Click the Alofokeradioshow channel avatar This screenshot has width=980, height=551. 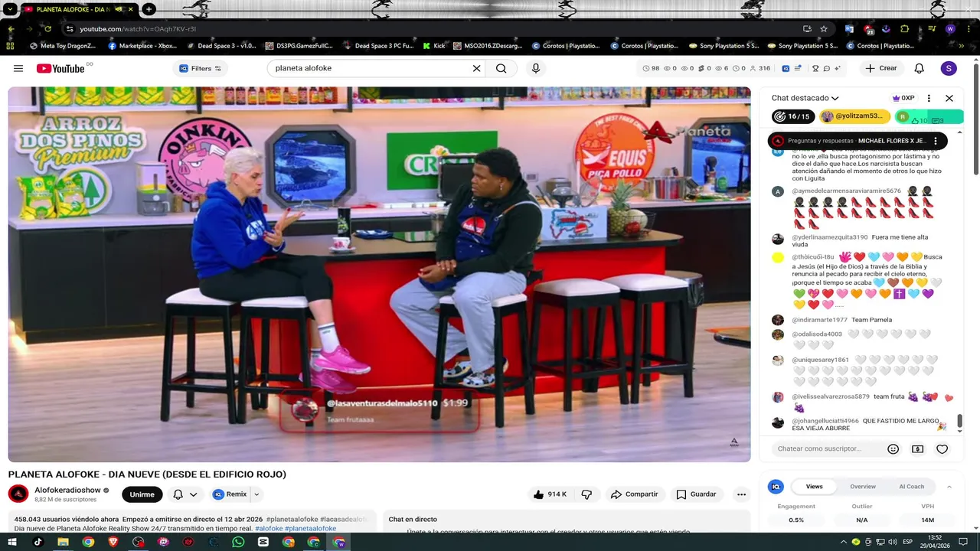(x=18, y=494)
